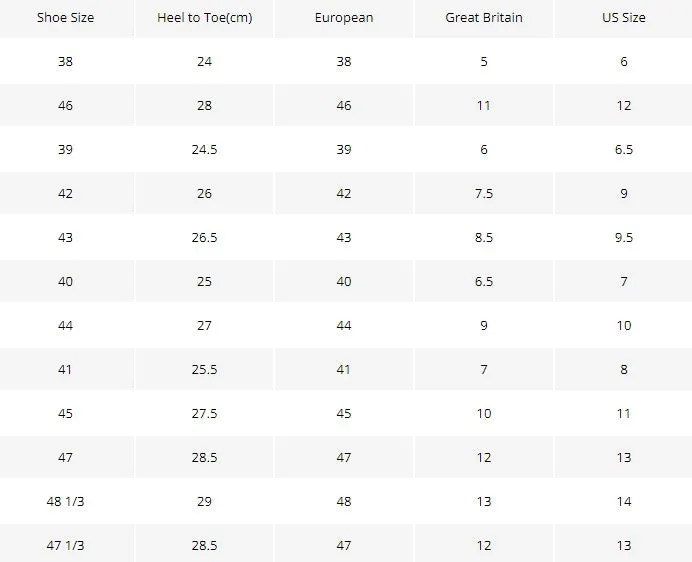Select US Size 6.5 cell

point(624,149)
